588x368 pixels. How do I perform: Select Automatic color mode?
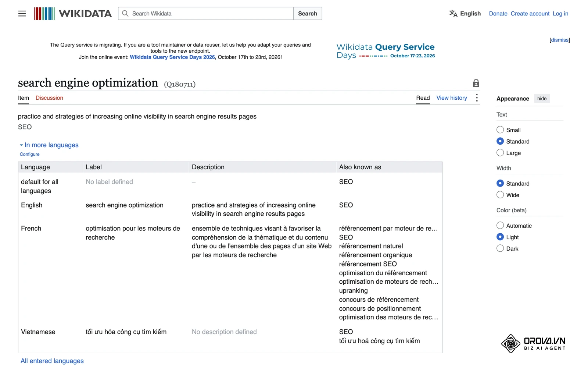click(500, 226)
